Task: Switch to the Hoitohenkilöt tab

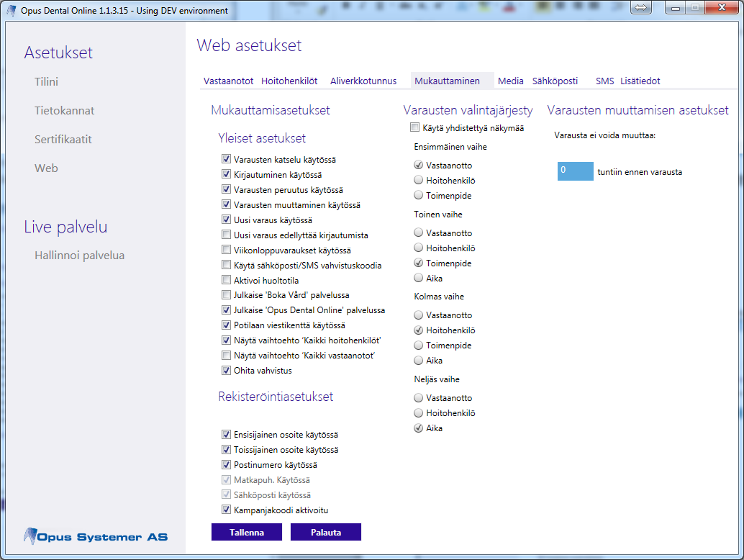Action: point(289,81)
